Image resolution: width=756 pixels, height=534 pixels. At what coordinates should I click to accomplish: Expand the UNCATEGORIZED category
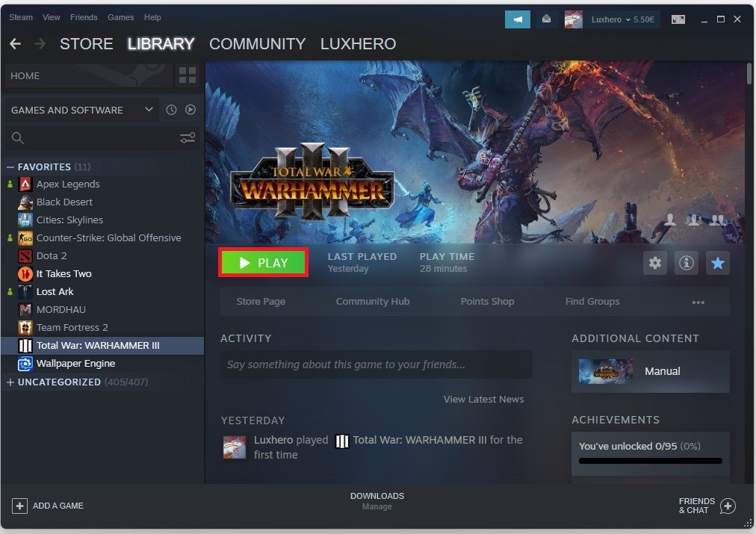(10, 382)
